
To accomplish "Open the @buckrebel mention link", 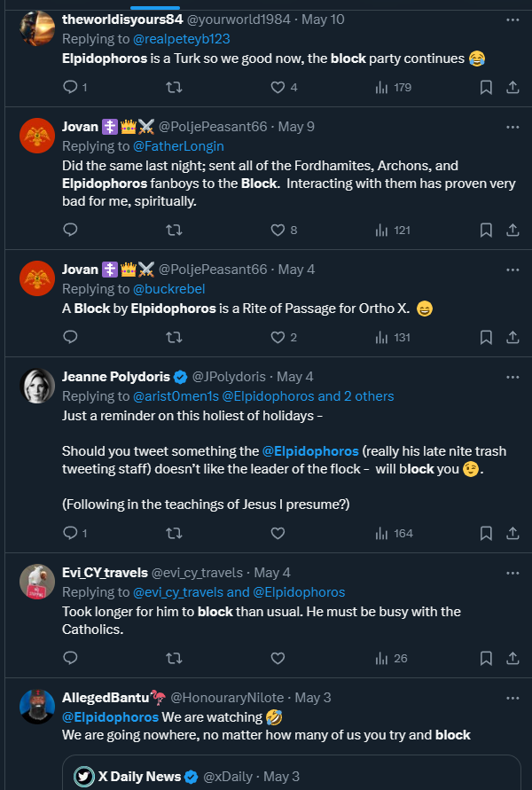I will click(170, 288).
